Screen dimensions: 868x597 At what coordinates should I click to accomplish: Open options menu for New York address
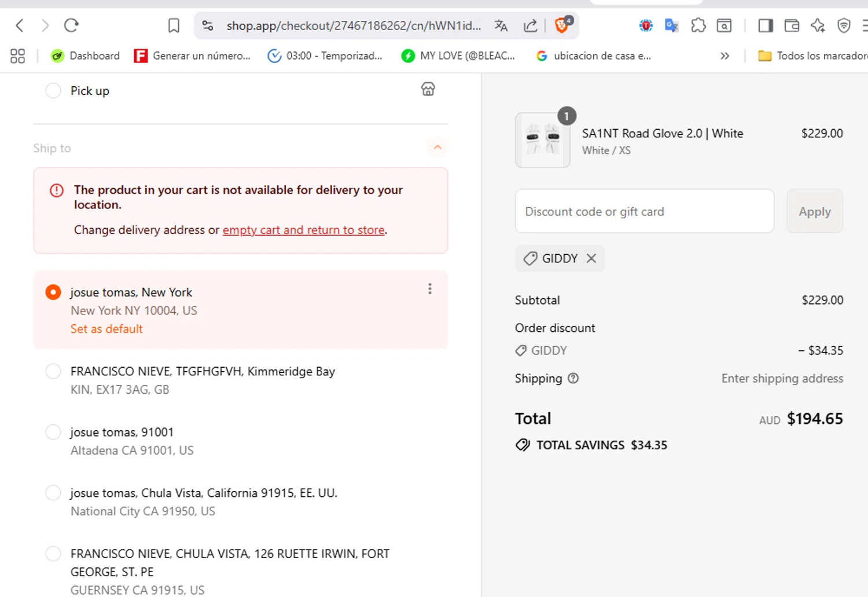click(x=430, y=289)
